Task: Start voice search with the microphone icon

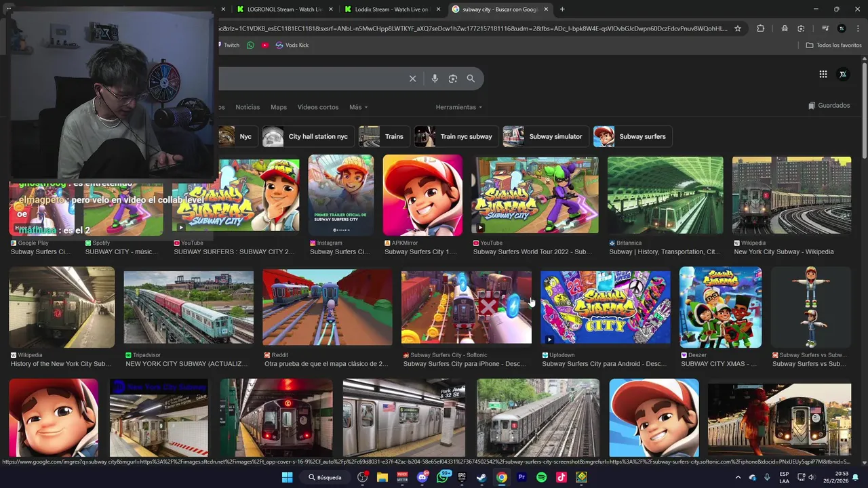Action: [435, 79]
